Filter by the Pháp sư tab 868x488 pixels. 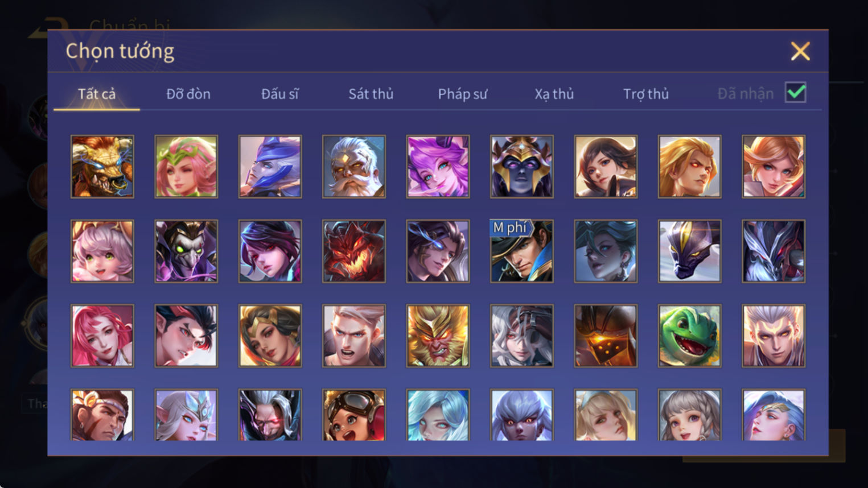coord(463,94)
